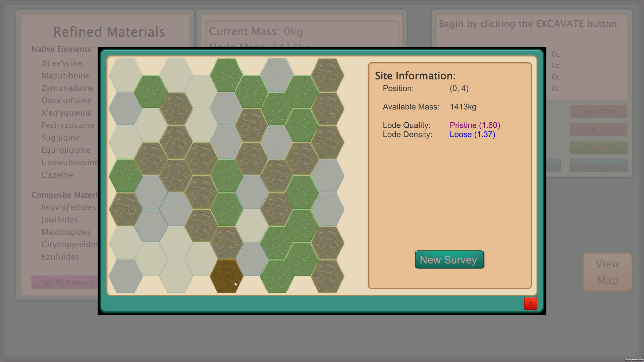Image resolution: width=644 pixels, height=362 pixels.
Task: Close the site survey dialog with red X
Action: [530, 304]
